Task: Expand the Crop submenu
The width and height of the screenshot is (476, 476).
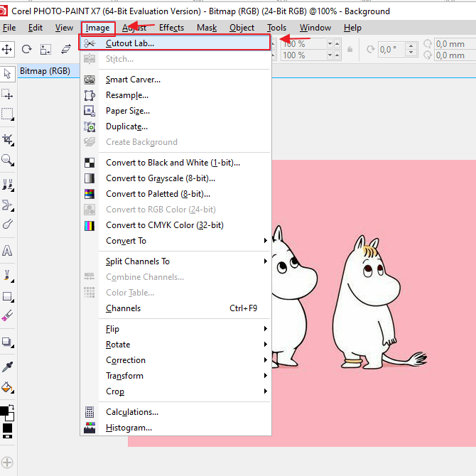Action: tap(175, 391)
